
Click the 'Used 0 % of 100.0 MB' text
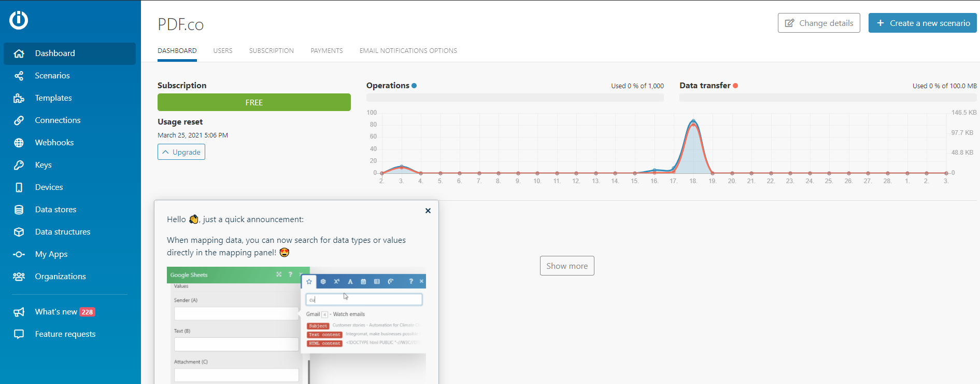pyautogui.click(x=945, y=86)
